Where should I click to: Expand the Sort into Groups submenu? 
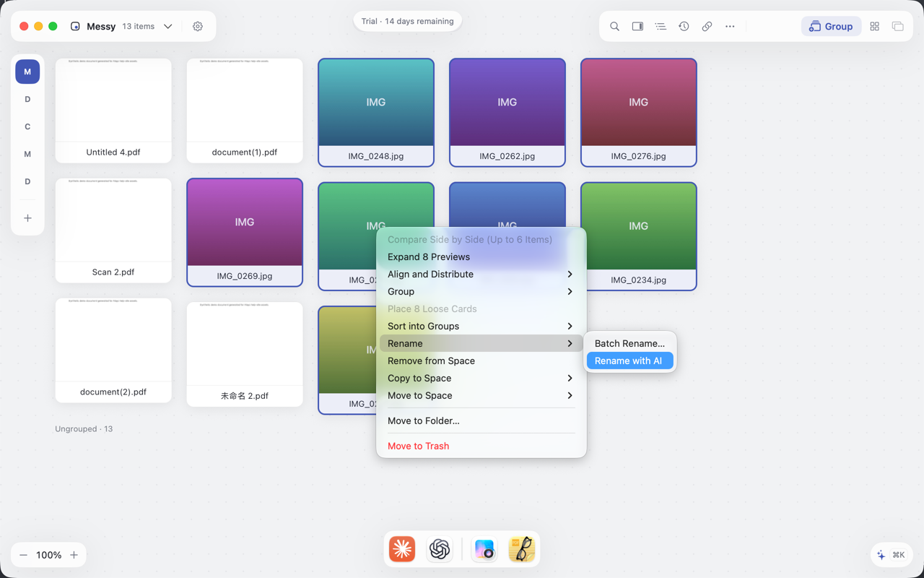[481, 326]
